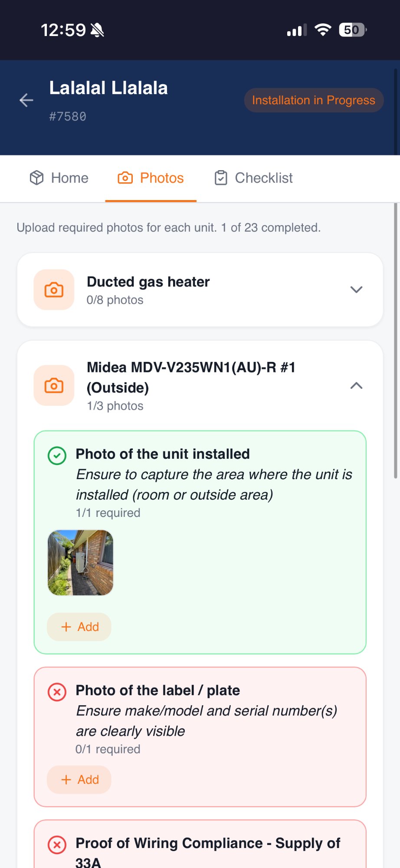Click the Checklist clipboard icon
This screenshot has width=400, height=868.
click(221, 178)
